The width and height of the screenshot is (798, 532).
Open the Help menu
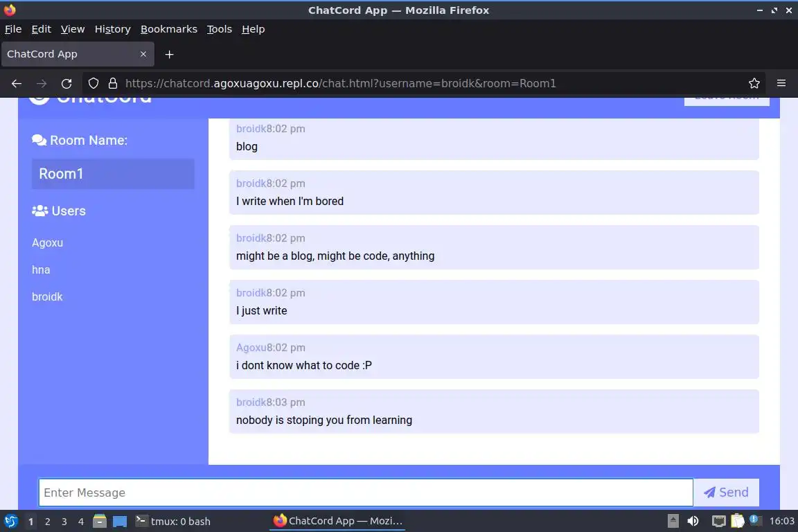253,29
